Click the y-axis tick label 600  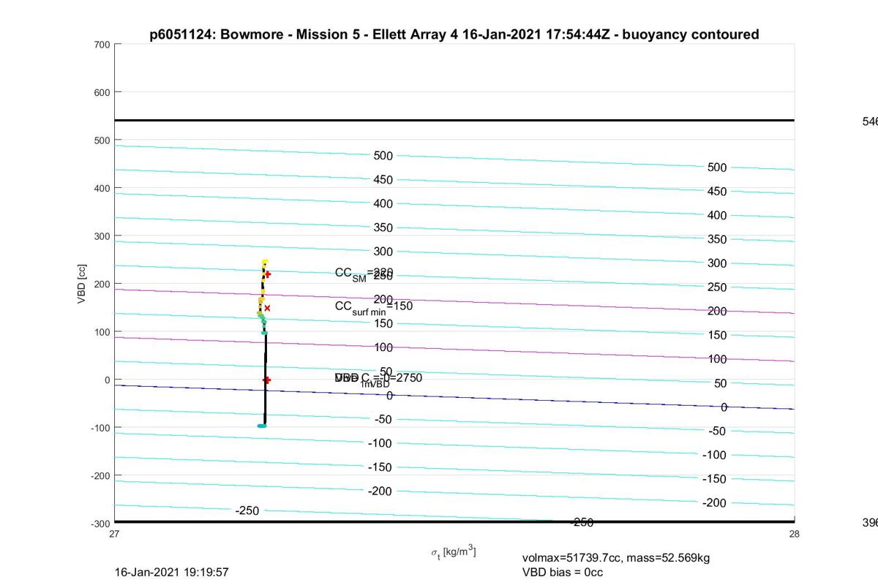[x=102, y=92]
